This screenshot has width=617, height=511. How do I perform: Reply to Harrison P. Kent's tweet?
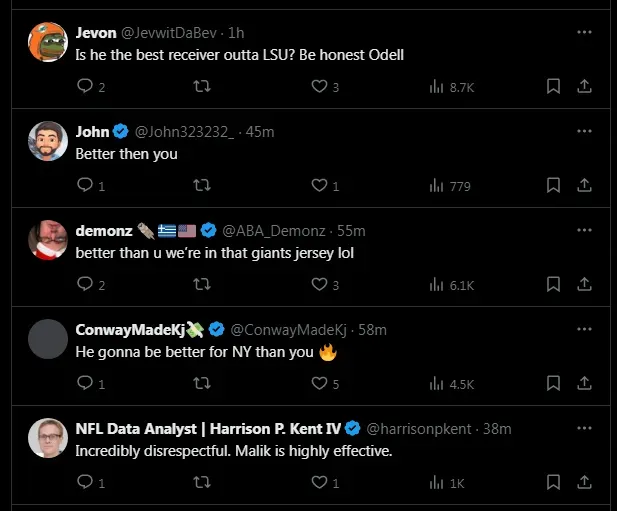[85, 483]
